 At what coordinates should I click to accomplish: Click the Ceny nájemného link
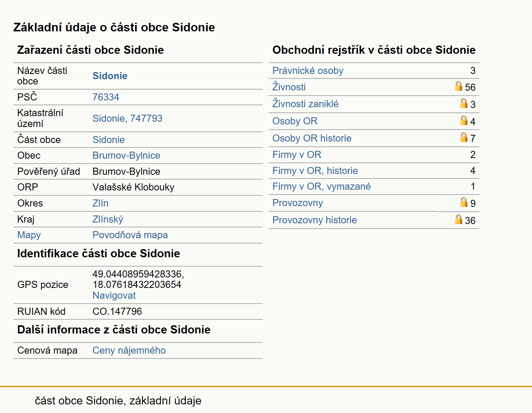pyautogui.click(x=129, y=350)
